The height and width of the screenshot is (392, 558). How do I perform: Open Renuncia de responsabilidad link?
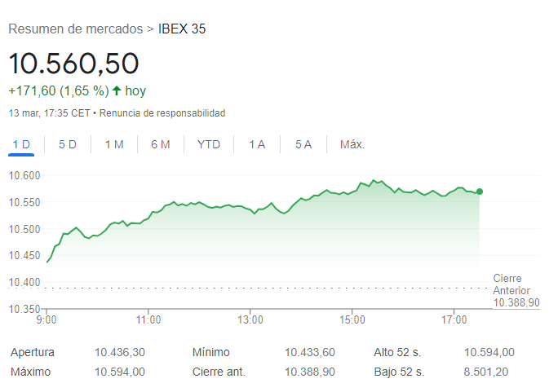tap(163, 113)
